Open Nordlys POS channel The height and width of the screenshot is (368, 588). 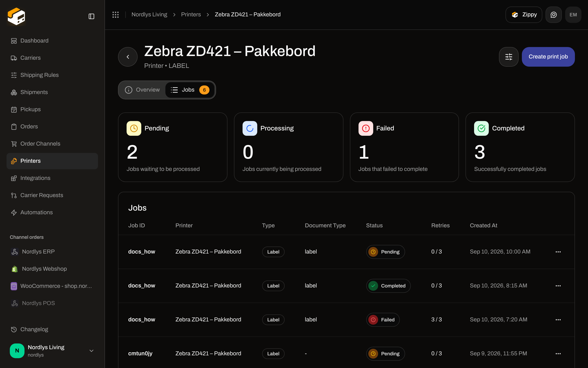coord(52,303)
